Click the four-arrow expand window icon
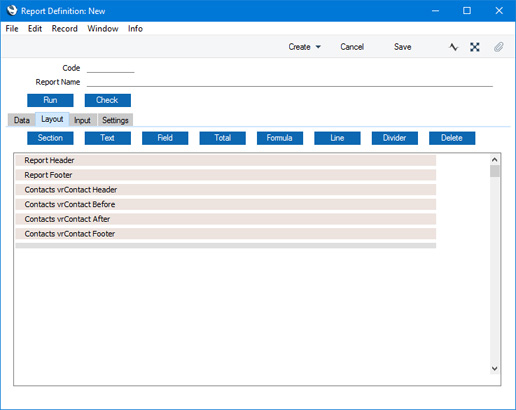516x410 pixels. tap(475, 47)
